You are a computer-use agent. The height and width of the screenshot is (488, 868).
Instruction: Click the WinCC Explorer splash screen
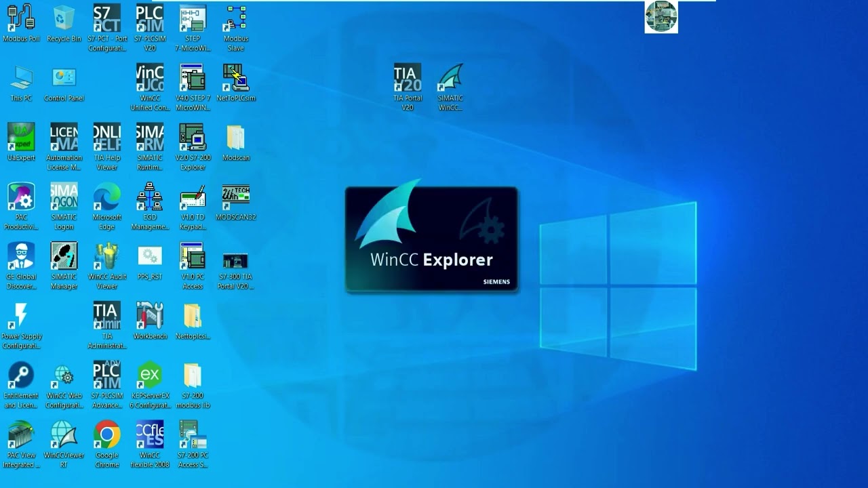pyautogui.click(x=431, y=239)
